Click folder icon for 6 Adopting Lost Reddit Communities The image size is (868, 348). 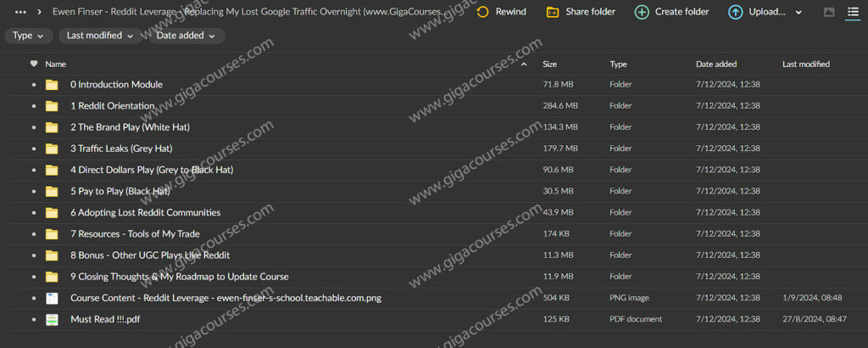(x=52, y=213)
